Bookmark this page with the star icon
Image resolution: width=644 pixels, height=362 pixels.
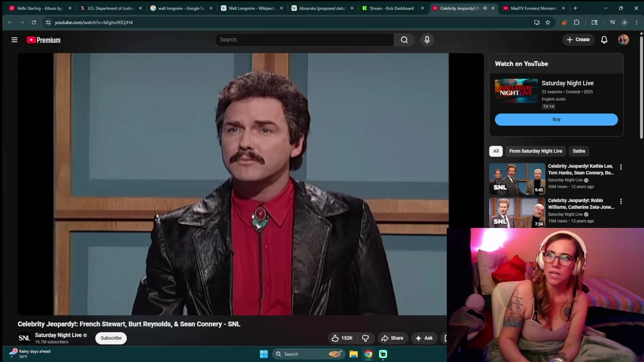[547, 22]
